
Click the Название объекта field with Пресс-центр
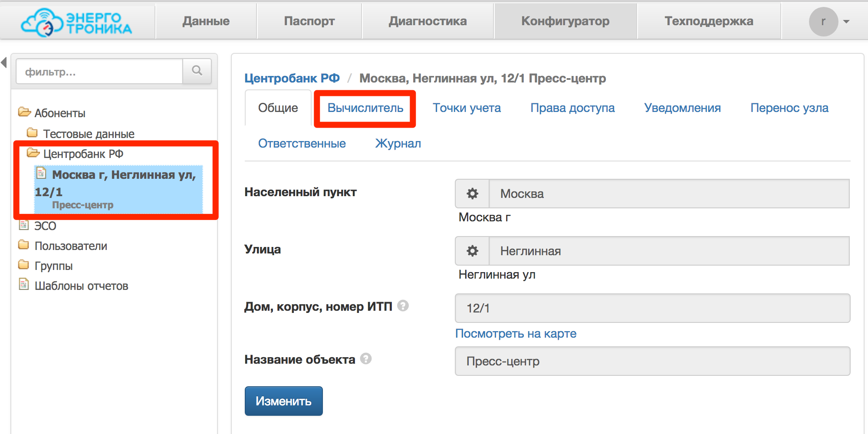tap(652, 361)
